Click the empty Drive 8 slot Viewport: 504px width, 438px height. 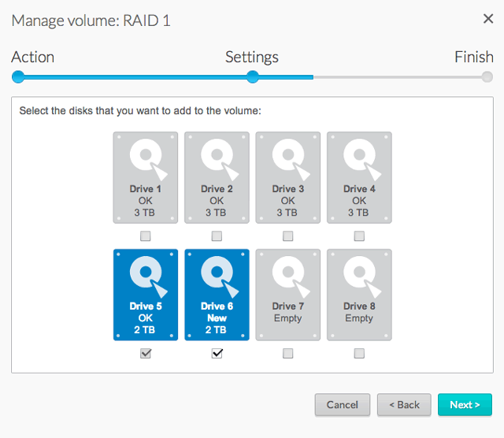(359, 295)
